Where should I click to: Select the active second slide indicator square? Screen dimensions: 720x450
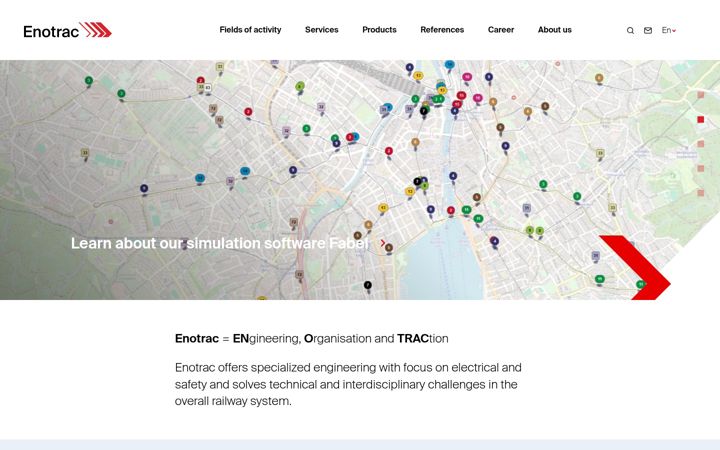click(x=701, y=119)
